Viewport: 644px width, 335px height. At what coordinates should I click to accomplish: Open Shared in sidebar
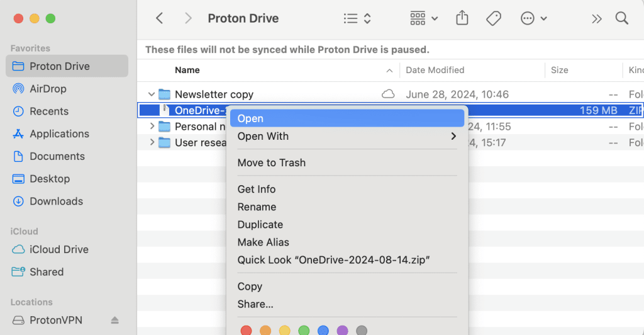pos(47,272)
